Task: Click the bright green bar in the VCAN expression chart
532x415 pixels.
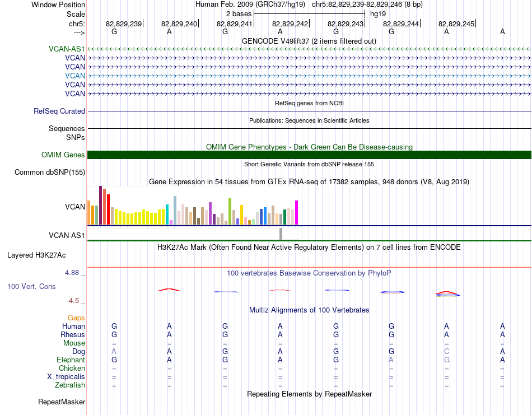Action: coord(230,211)
